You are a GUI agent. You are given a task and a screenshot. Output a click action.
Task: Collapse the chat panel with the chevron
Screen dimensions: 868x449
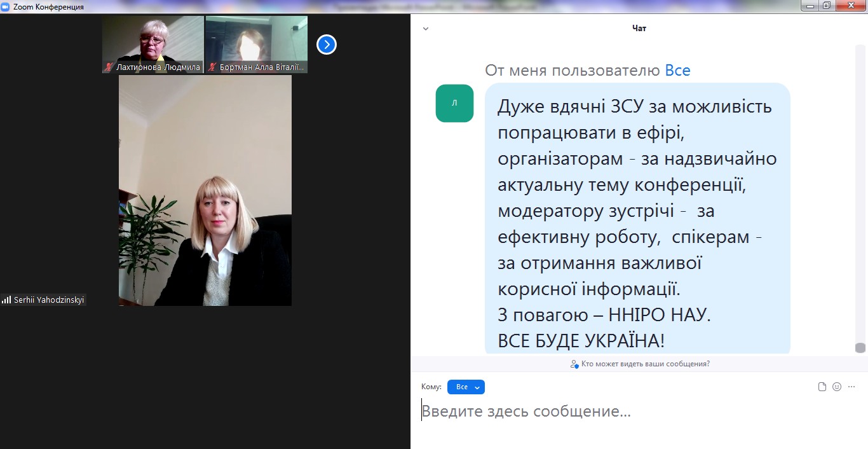pos(426,29)
